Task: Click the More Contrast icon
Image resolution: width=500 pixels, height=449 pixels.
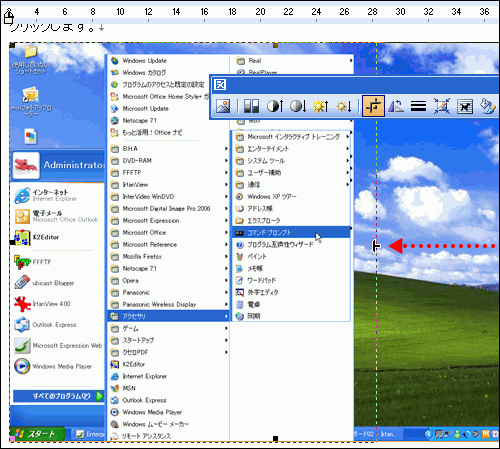Action: tap(275, 106)
